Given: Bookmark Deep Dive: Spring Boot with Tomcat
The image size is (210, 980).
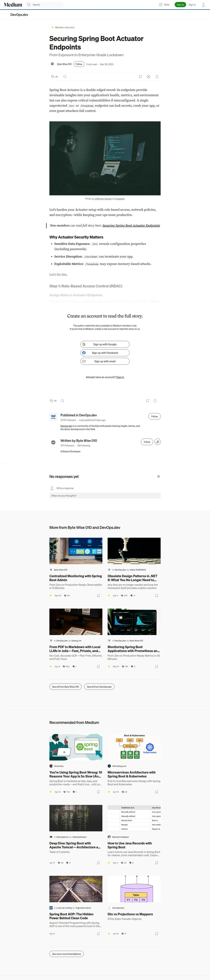Looking at the screenshot, I should click(98, 863).
